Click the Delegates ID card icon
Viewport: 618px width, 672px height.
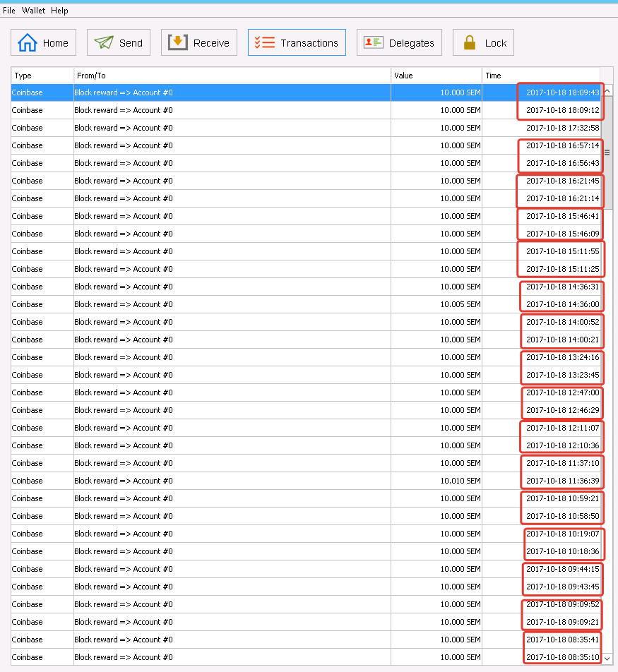click(x=373, y=42)
